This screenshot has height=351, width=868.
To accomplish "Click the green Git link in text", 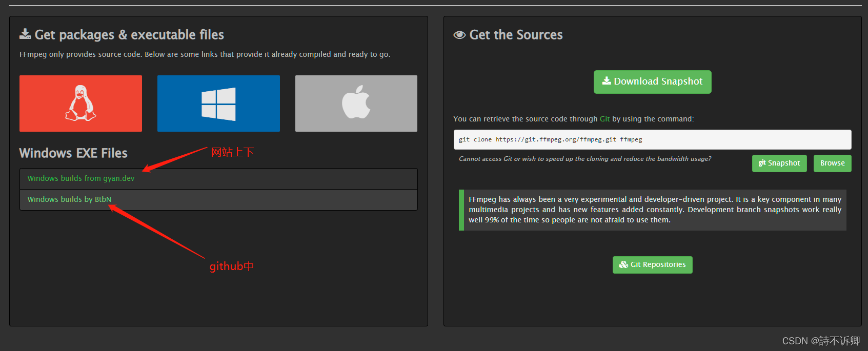I will tap(604, 119).
